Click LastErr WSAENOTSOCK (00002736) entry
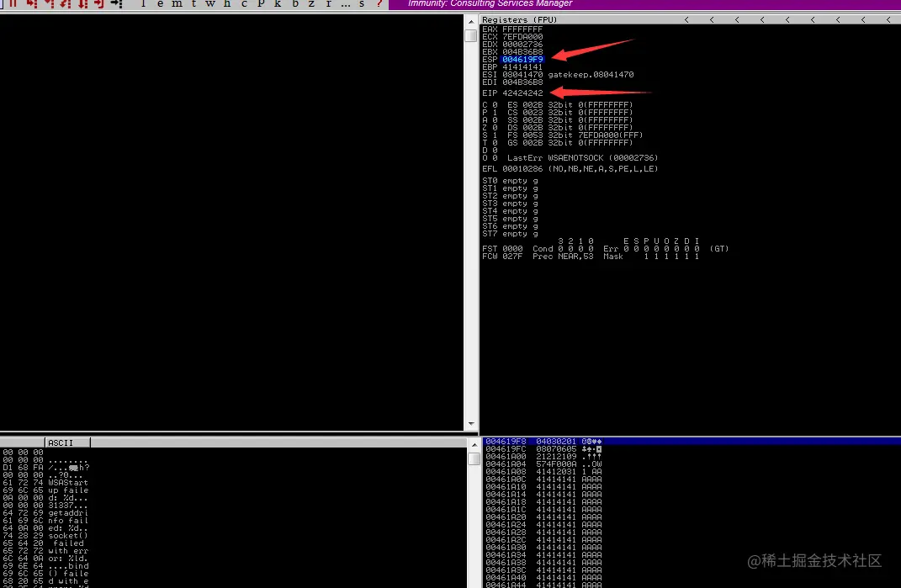This screenshot has height=588, width=901. (x=583, y=157)
